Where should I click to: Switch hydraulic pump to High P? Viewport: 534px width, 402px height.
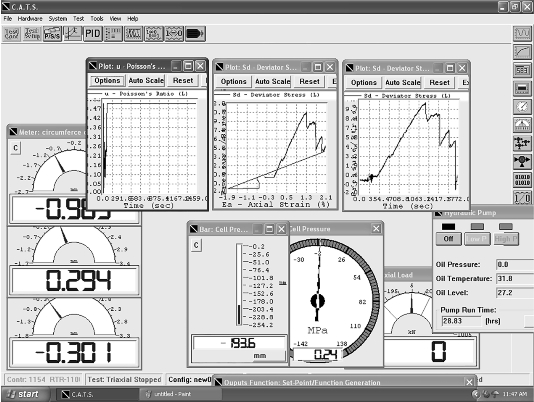click(506, 239)
